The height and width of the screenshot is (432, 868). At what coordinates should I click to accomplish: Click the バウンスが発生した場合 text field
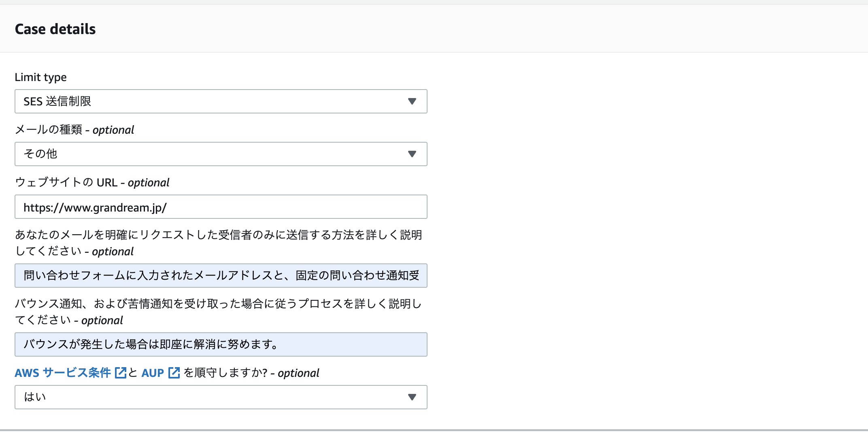221,344
